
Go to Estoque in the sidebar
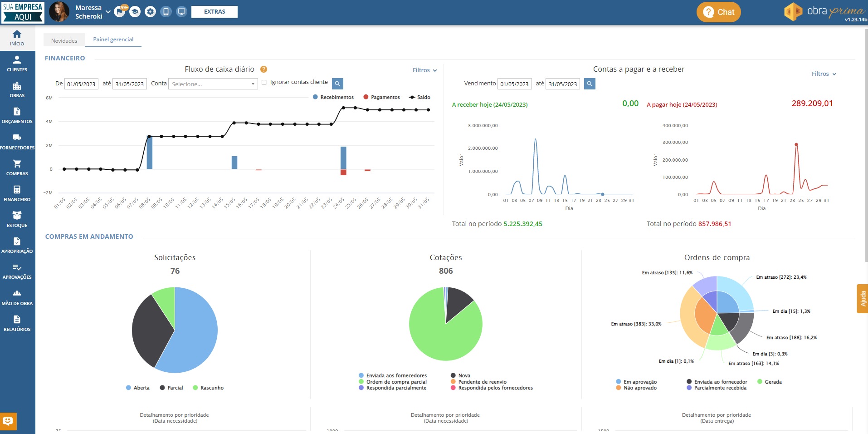[17, 219]
